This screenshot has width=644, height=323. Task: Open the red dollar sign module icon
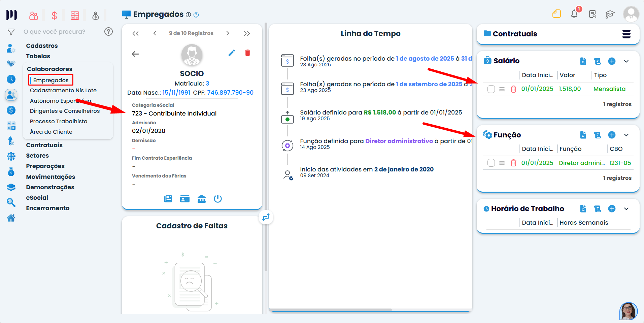coord(54,15)
